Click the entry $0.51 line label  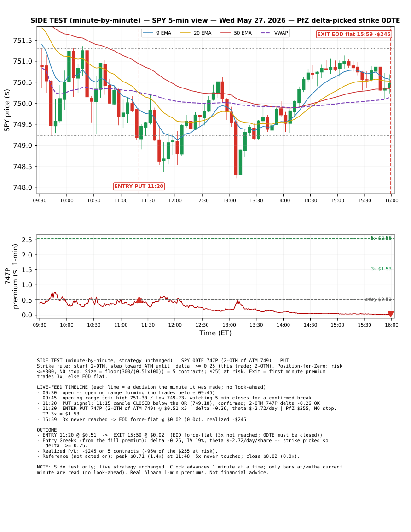(x=378, y=299)
